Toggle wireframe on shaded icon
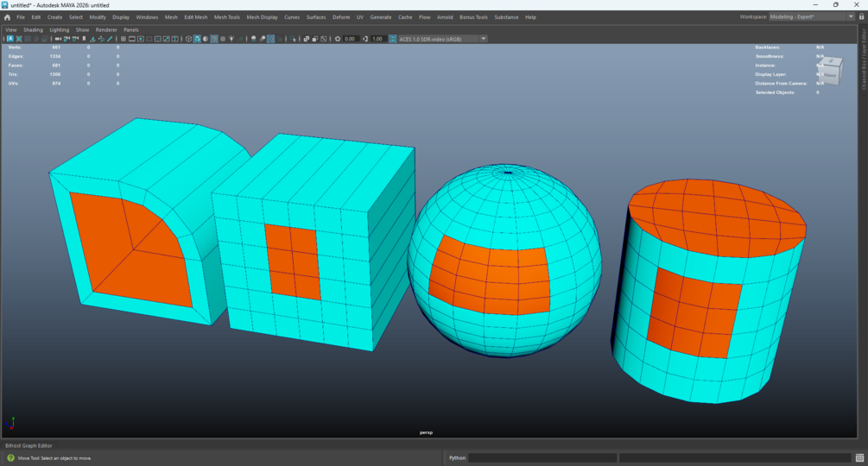Viewport: 868px width, 466px height. pyautogui.click(x=214, y=39)
